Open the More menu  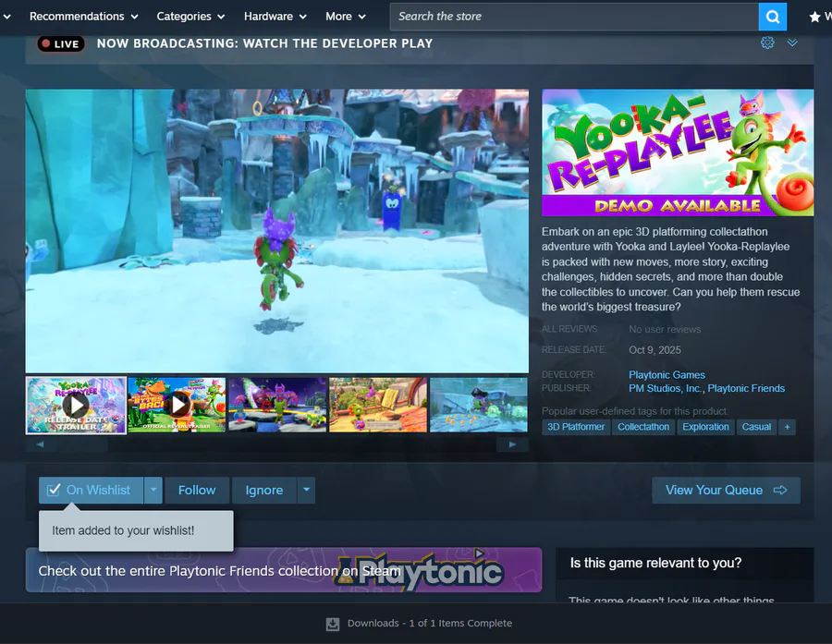click(x=346, y=17)
